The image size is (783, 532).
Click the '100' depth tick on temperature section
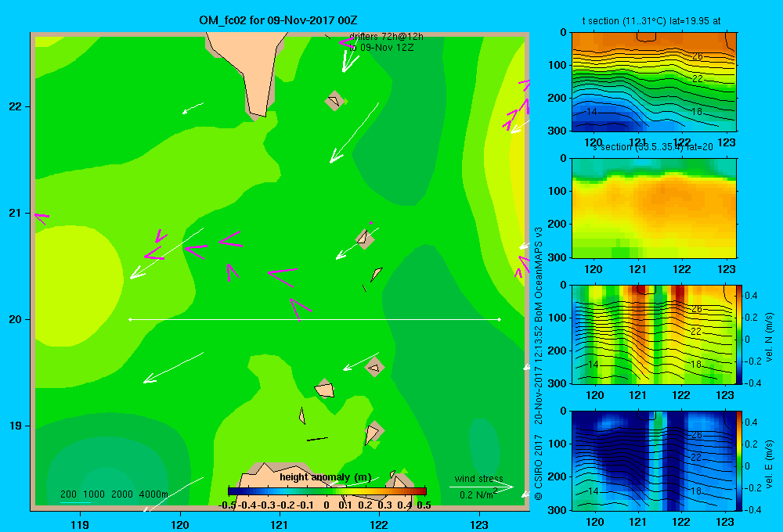559,65
